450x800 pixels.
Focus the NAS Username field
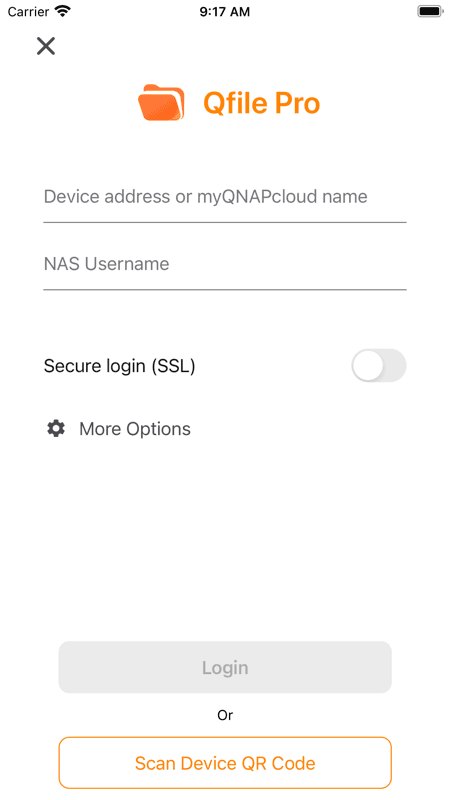pyautogui.click(x=225, y=264)
